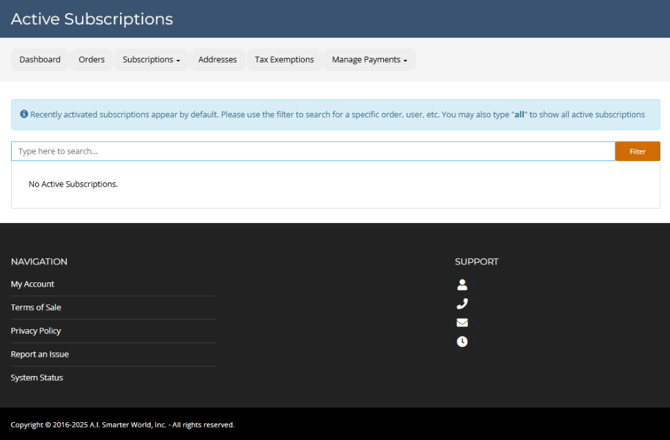This screenshot has height=440, width=670.
Task: Focus the 'Type here to search' field
Action: 312,151
